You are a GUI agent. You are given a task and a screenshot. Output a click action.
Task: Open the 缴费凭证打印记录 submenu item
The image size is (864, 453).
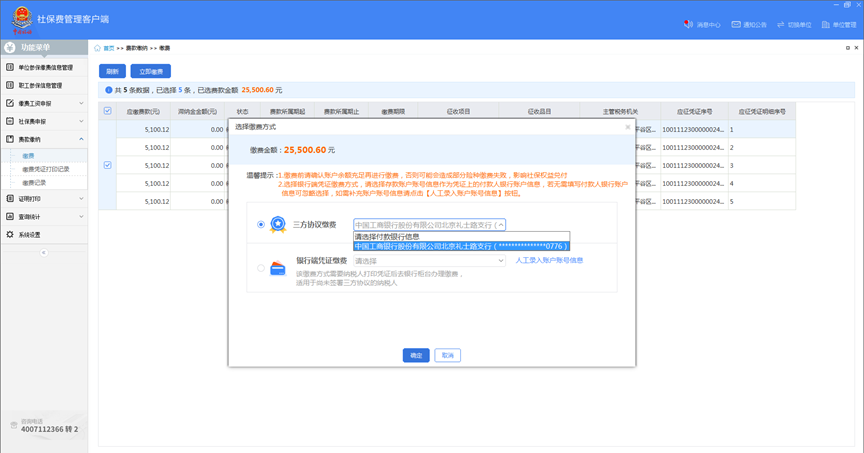point(46,169)
